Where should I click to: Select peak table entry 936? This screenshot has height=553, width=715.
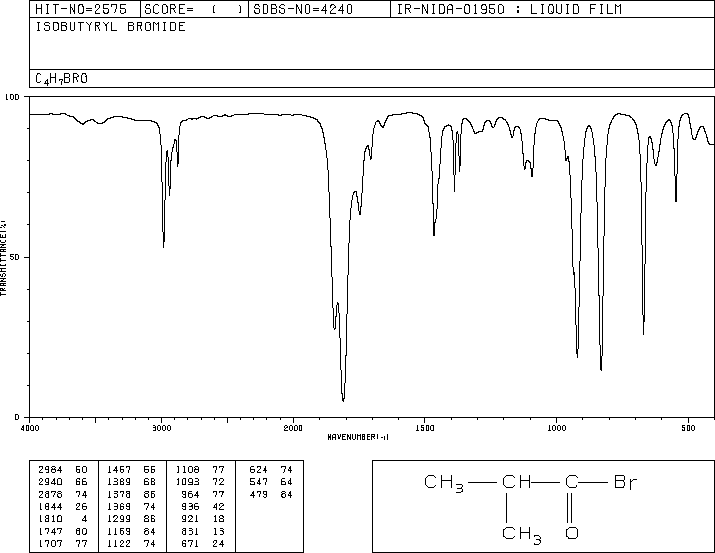click(x=191, y=506)
